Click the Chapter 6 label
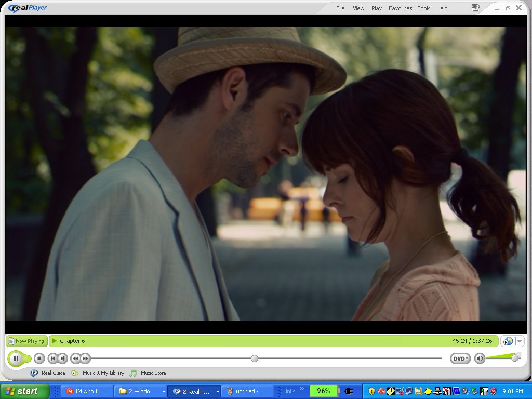 coord(72,341)
